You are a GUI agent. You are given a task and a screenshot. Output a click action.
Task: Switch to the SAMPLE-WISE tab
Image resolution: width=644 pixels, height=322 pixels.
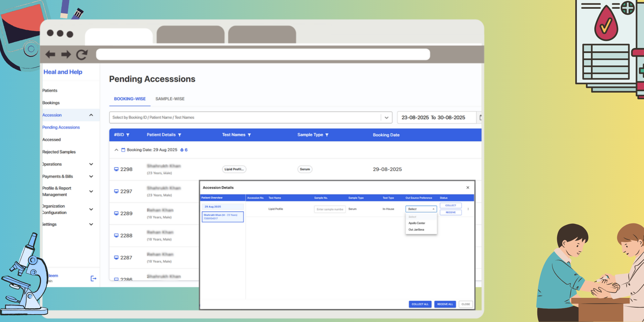click(170, 99)
